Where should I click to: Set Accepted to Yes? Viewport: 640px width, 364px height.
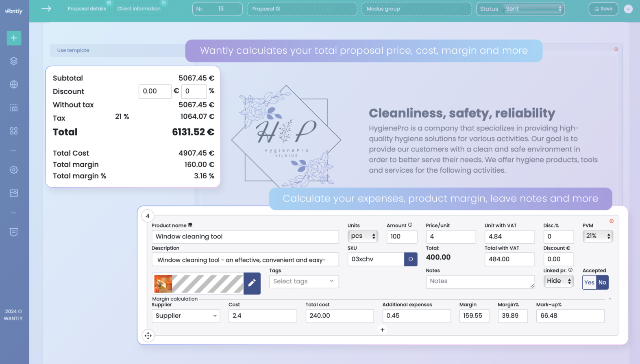click(589, 282)
